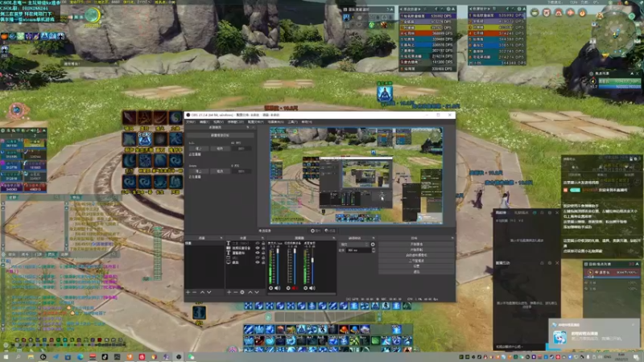Move the scene up with the arrow icon

[x=202, y=292]
